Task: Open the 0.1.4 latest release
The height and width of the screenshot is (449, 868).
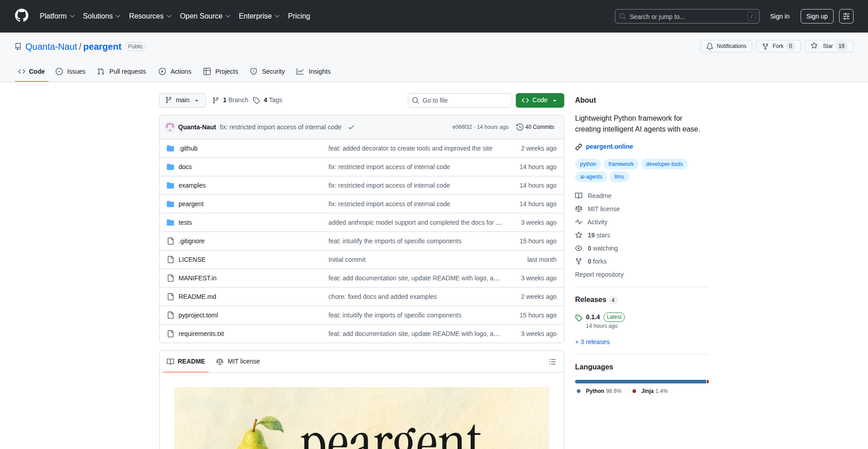Action: coord(592,317)
